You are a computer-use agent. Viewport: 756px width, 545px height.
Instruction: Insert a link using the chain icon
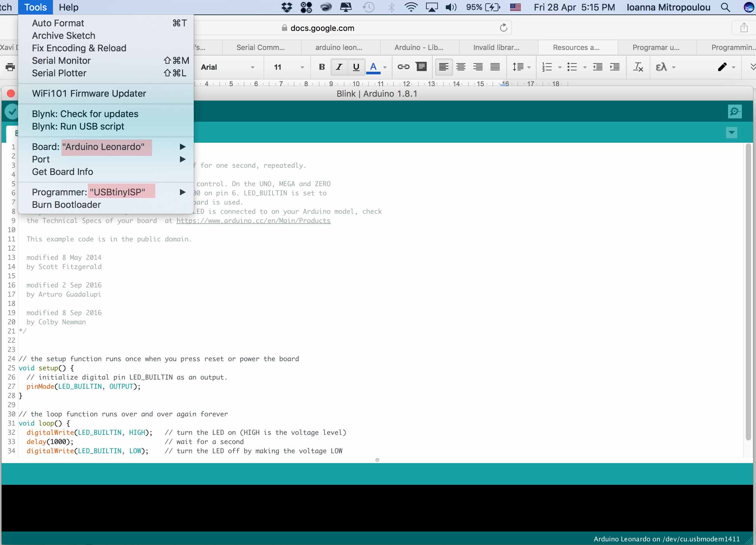point(403,67)
